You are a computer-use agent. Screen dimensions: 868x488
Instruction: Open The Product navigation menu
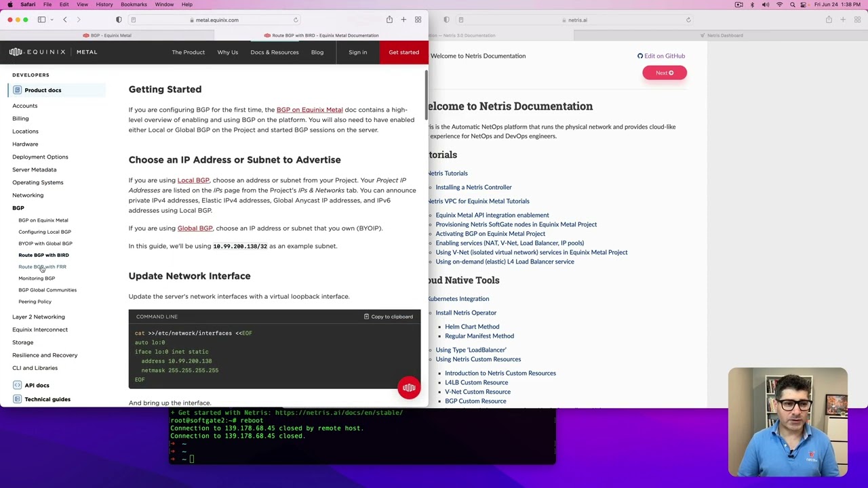click(x=188, y=52)
